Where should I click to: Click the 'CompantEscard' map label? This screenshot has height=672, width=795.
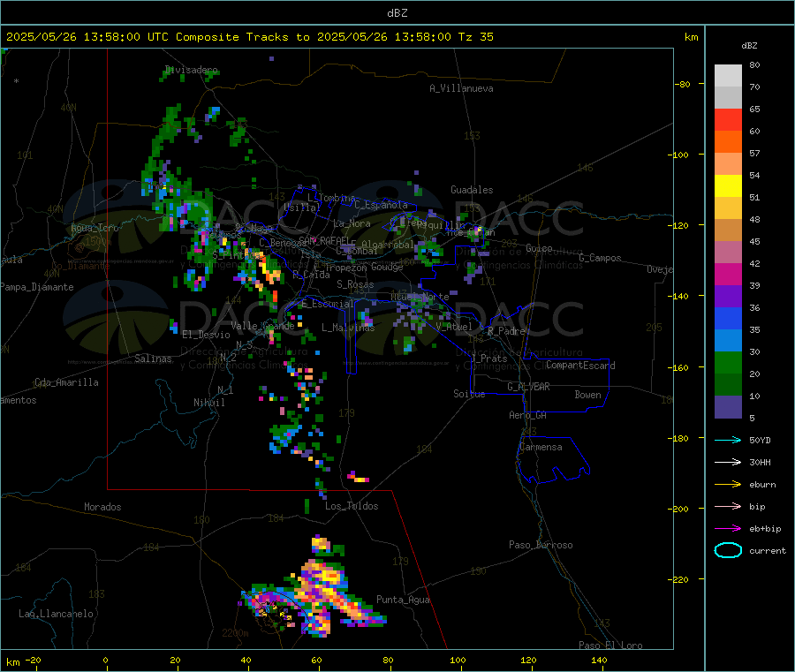coord(580,366)
